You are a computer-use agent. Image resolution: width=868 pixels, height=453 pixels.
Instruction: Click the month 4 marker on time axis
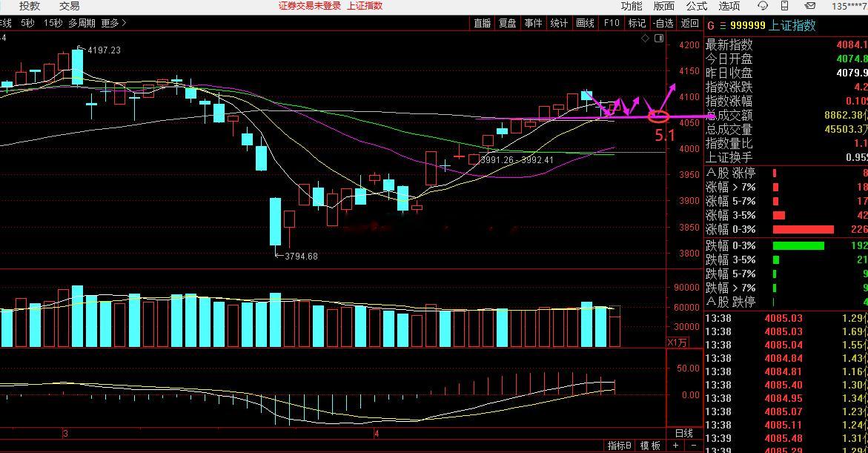377,434
